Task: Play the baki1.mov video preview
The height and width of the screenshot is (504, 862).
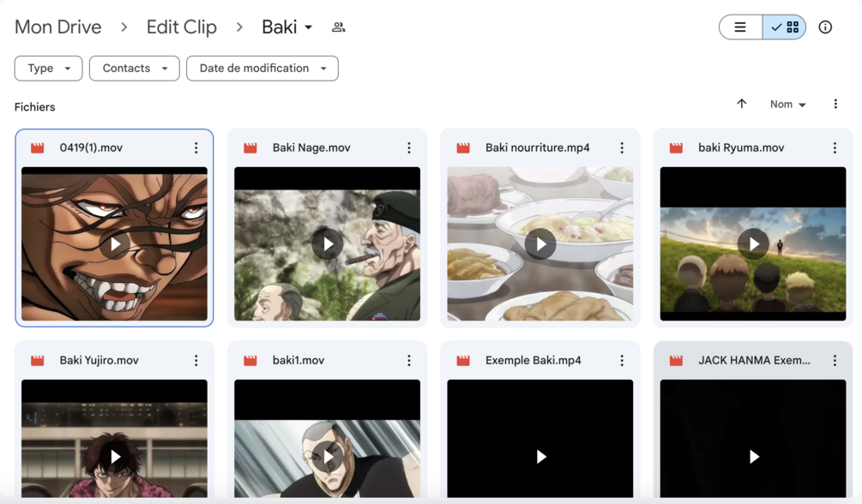Action: pos(328,457)
